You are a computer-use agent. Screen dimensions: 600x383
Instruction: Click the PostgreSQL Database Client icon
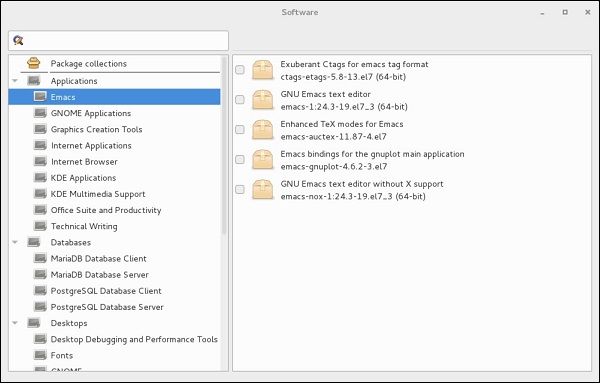[x=40, y=290]
